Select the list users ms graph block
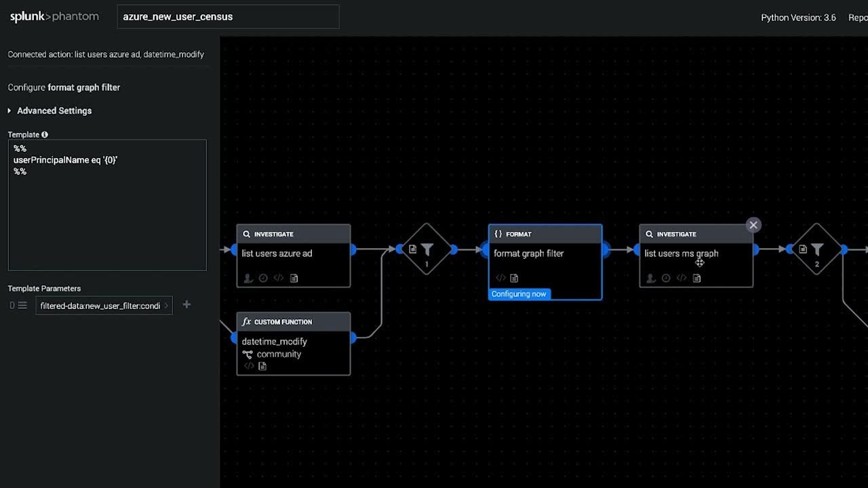 click(x=696, y=256)
